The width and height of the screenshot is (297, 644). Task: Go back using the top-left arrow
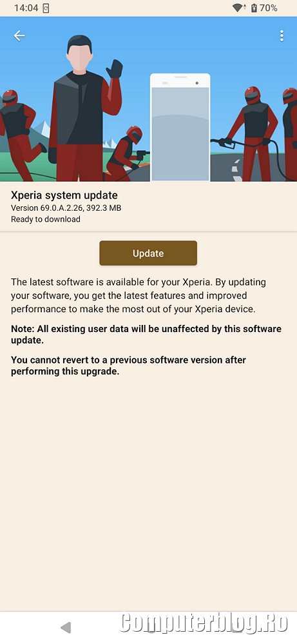click(19, 35)
